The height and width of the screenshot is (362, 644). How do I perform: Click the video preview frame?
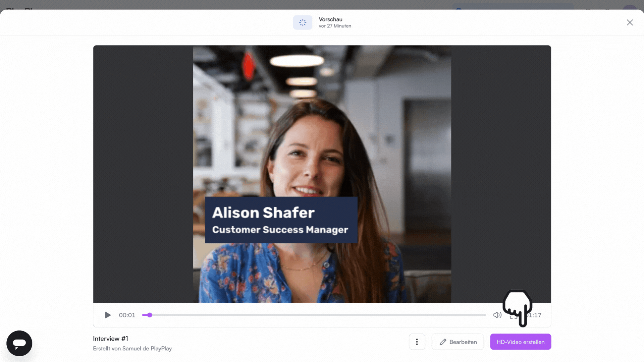pos(322,174)
